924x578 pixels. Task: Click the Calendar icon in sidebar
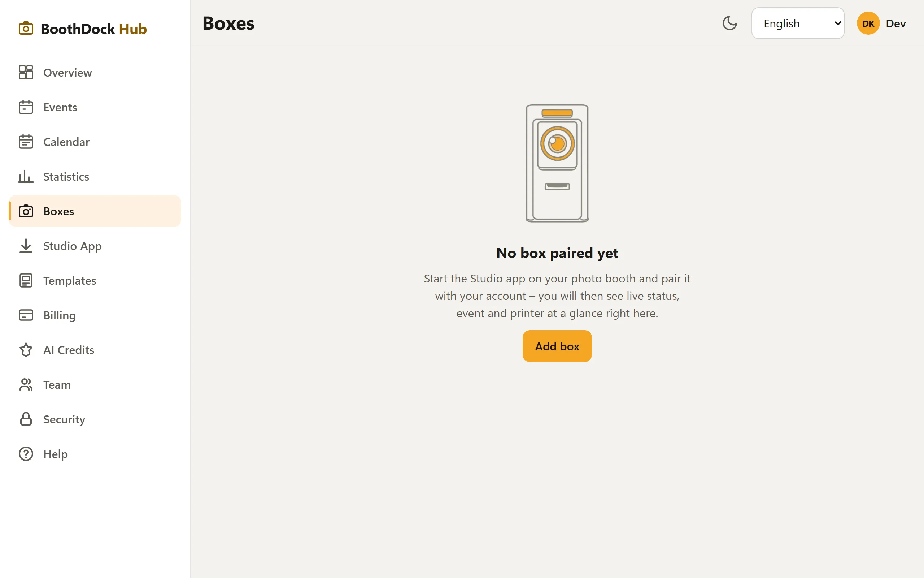tap(26, 142)
